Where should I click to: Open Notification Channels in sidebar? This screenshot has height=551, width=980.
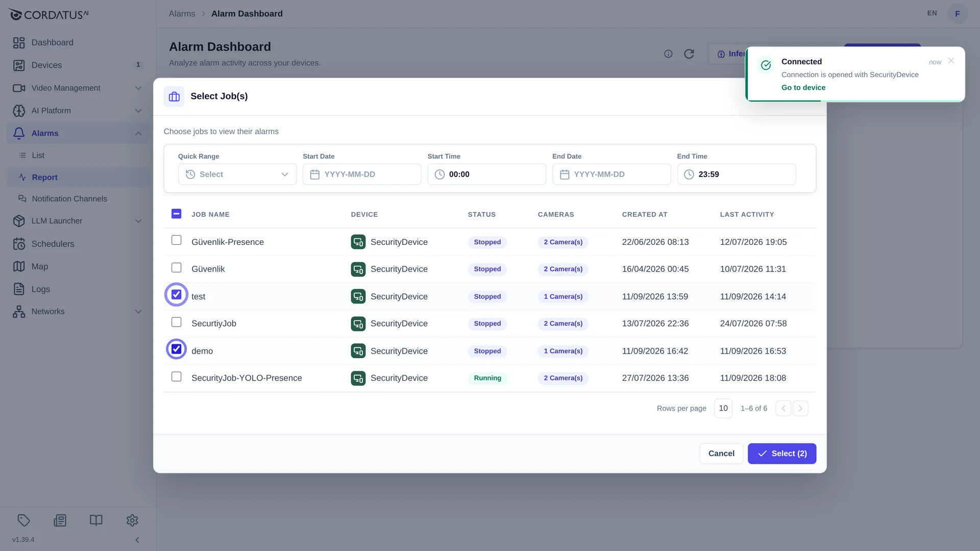click(78, 199)
